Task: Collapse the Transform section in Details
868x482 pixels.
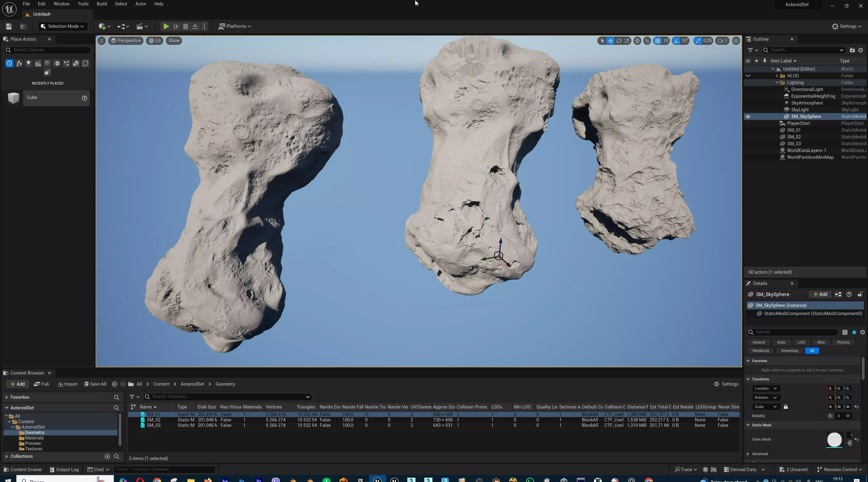Action: [748, 379]
